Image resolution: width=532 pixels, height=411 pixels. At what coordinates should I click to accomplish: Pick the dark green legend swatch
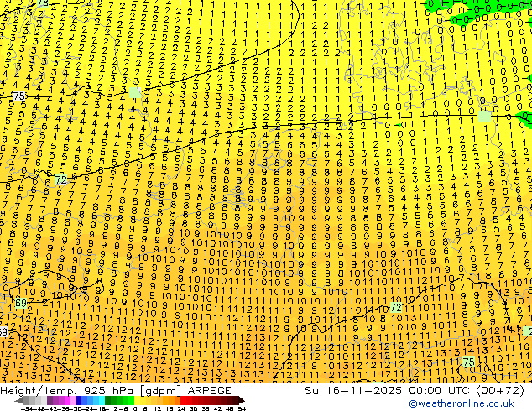coord(107,401)
